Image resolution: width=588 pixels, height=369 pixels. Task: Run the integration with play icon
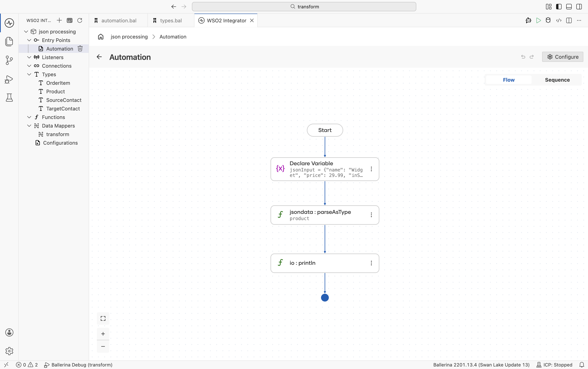[538, 20]
